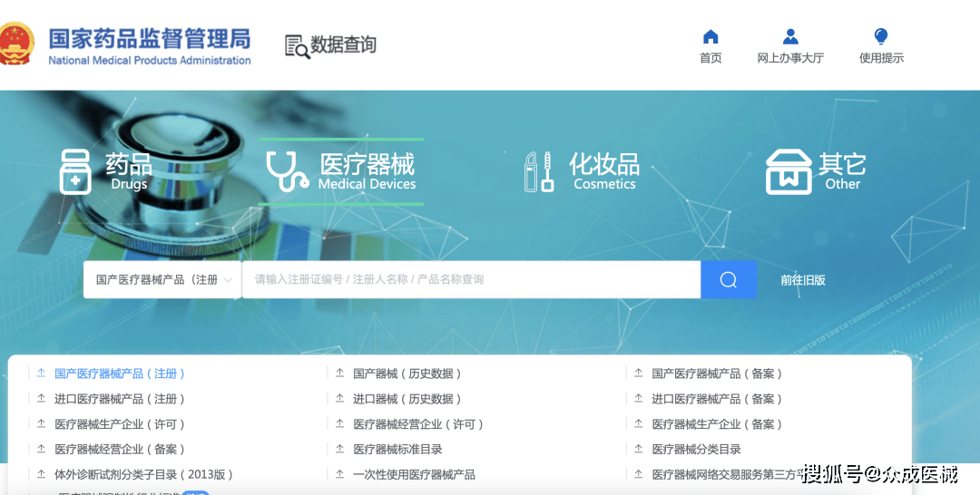Image resolution: width=980 pixels, height=495 pixels.
Task: Open 国产器械(历史数据) link
Action: [407, 374]
